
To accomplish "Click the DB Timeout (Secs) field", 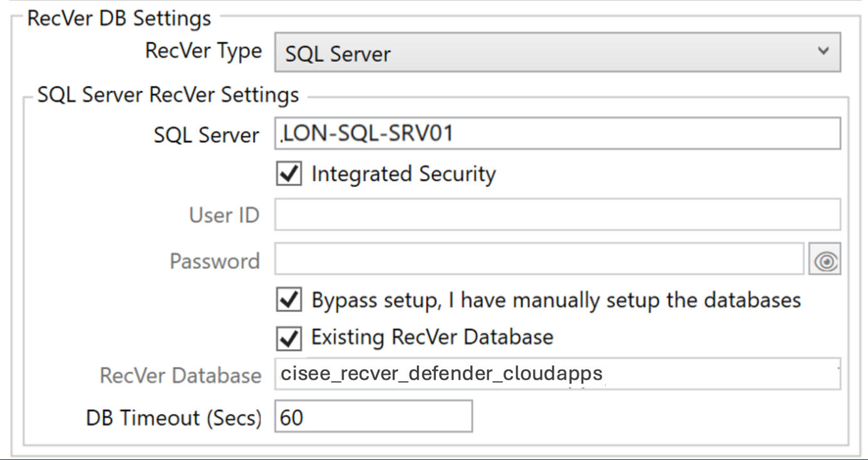I will click(373, 417).
